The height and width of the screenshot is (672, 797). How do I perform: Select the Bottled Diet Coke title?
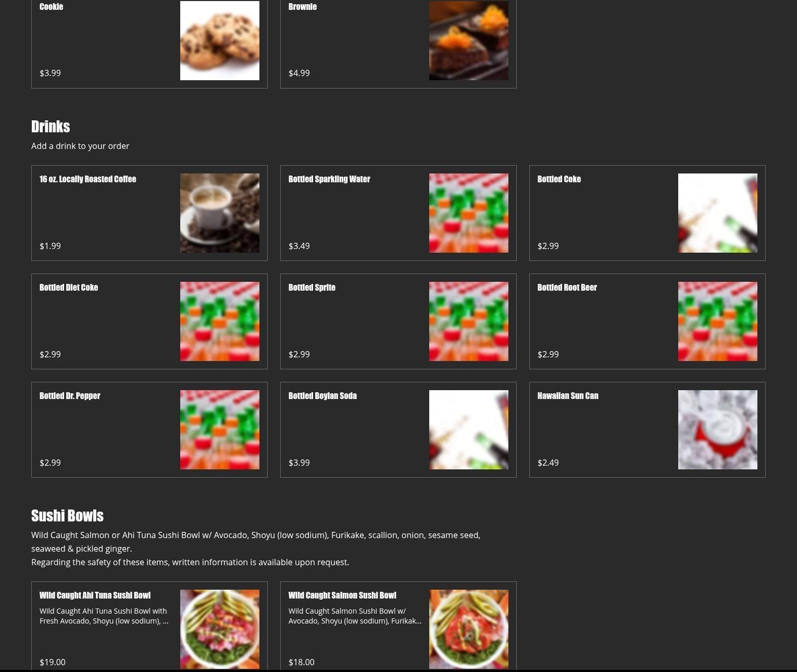(x=69, y=288)
